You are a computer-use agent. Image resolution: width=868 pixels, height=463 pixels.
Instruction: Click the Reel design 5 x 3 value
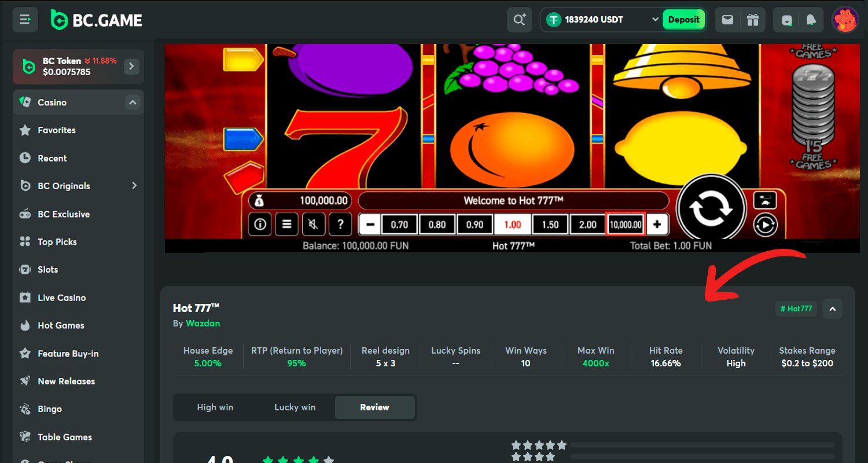coord(385,363)
